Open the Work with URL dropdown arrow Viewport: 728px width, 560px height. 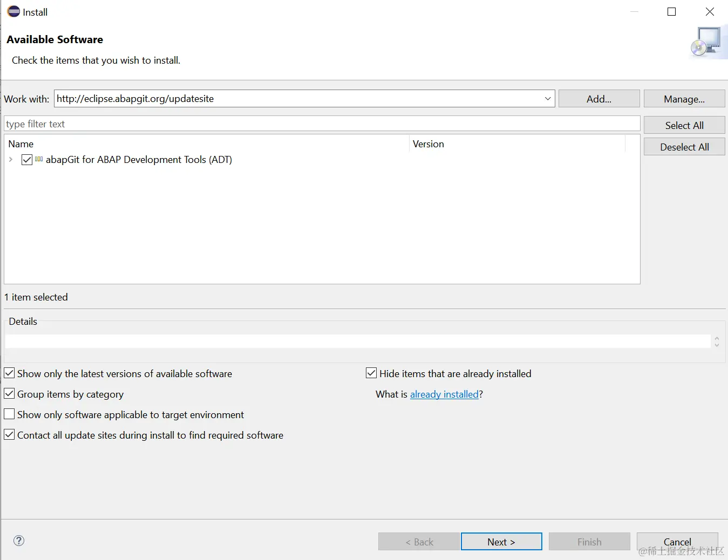(x=548, y=99)
